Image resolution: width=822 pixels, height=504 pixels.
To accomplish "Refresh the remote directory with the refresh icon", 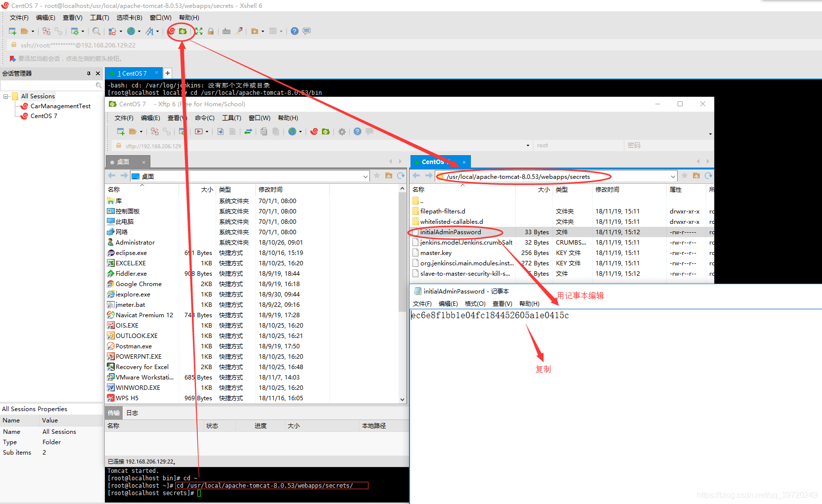I will click(x=708, y=175).
